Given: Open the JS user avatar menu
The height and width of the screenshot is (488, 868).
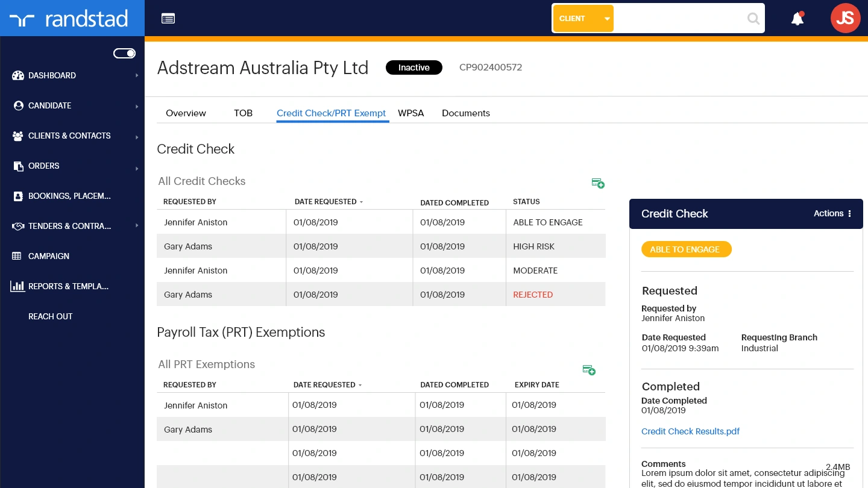Looking at the screenshot, I should (845, 18).
